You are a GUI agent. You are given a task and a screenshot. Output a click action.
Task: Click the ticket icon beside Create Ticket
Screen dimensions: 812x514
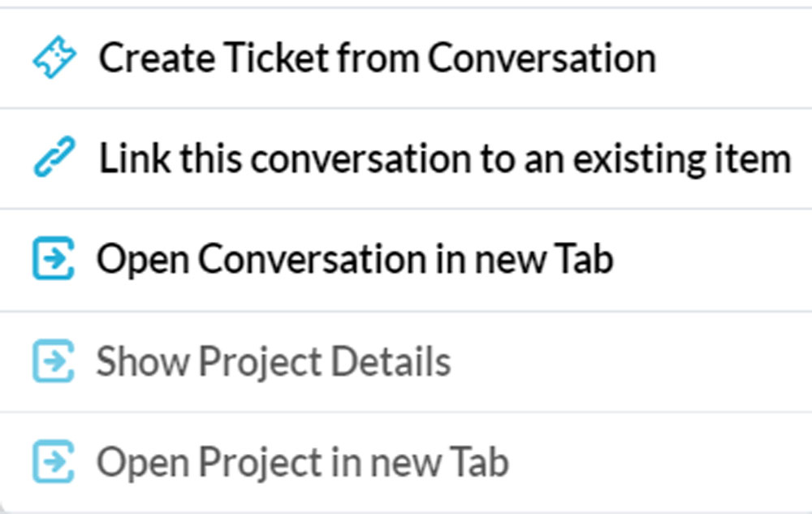tap(54, 58)
